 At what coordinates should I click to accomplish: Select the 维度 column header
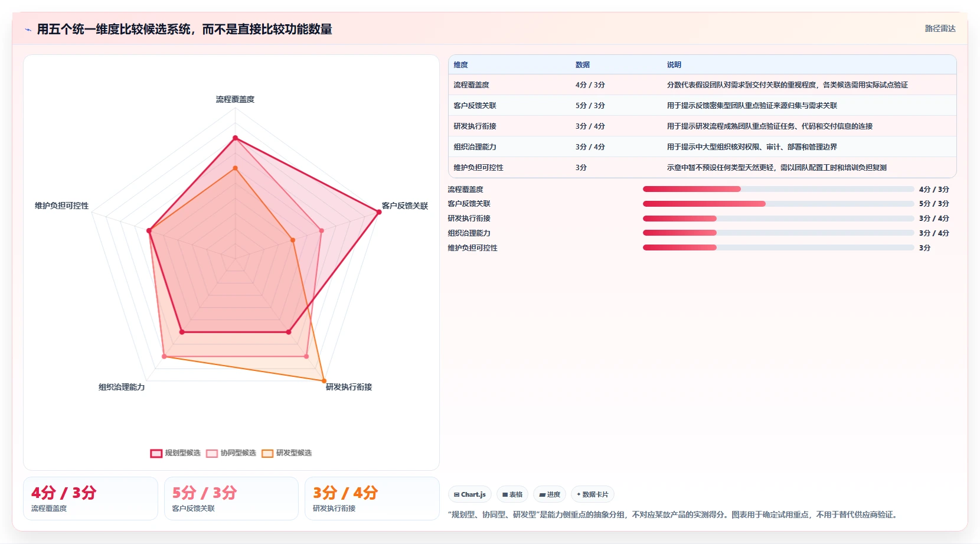460,65
